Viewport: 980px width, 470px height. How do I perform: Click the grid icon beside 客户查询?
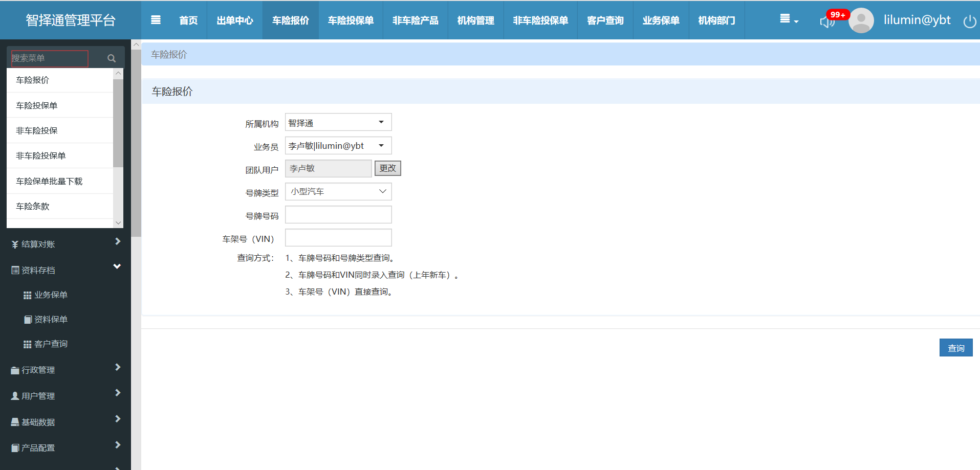[28, 344]
